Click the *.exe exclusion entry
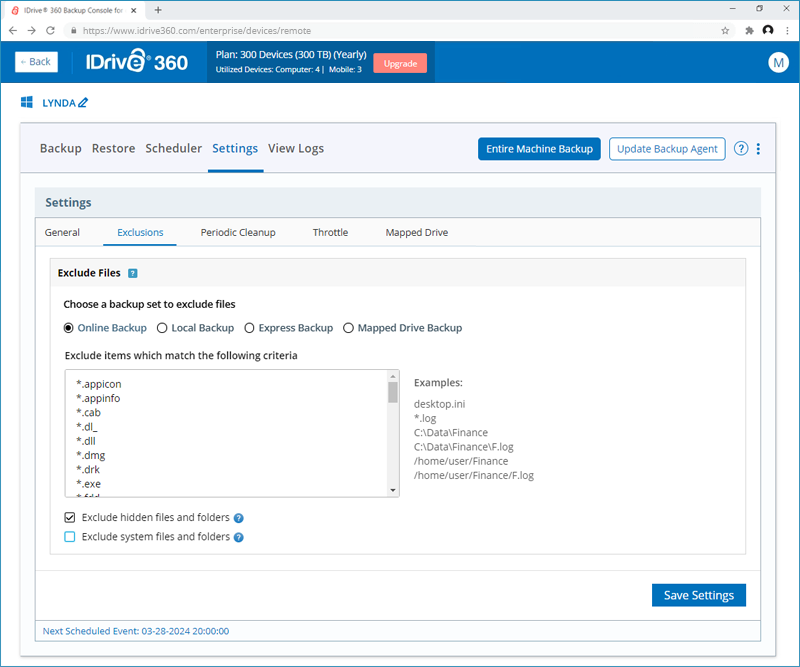 click(88, 484)
